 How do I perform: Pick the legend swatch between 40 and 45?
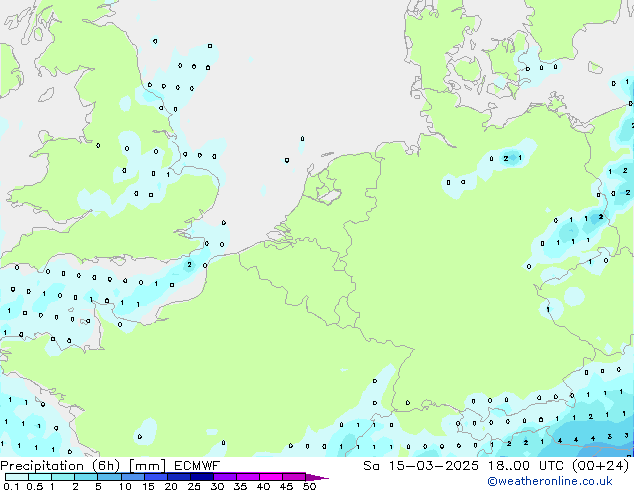pyautogui.click(x=271, y=477)
